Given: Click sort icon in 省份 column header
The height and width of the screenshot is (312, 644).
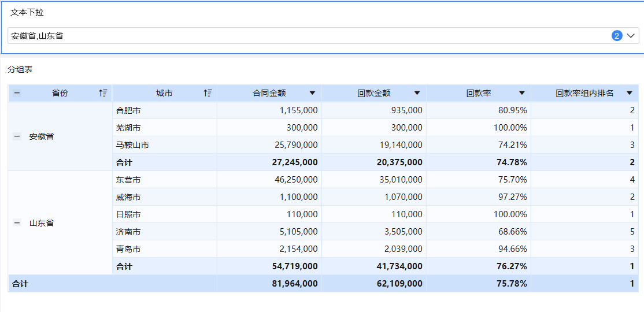Looking at the screenshot, I should [103, 93].
